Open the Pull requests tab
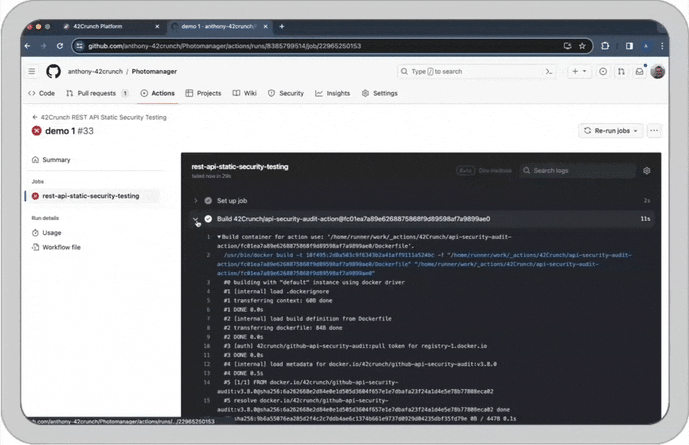Image resolution: width=689 pixels, height=445 pixels. point(97,93)
